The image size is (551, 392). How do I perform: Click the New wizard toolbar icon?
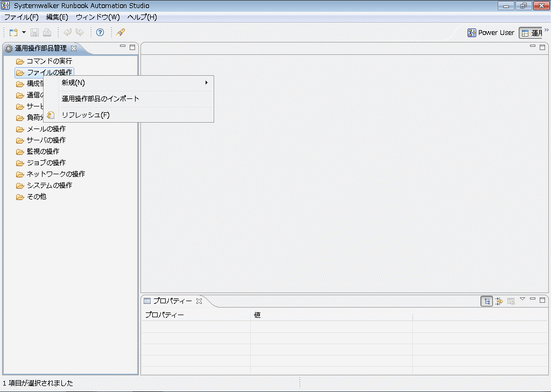coord(13,32)
